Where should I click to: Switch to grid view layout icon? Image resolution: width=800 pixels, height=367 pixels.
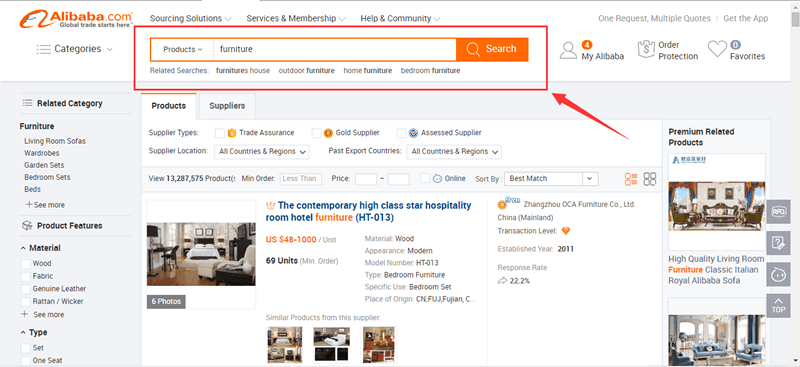tap(649, 179)
